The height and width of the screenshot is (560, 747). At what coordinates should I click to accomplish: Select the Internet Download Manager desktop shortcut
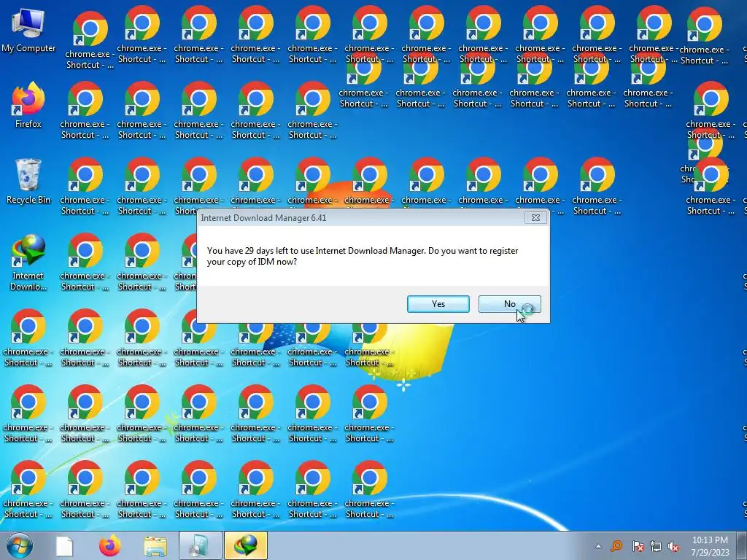pos(28,262)
